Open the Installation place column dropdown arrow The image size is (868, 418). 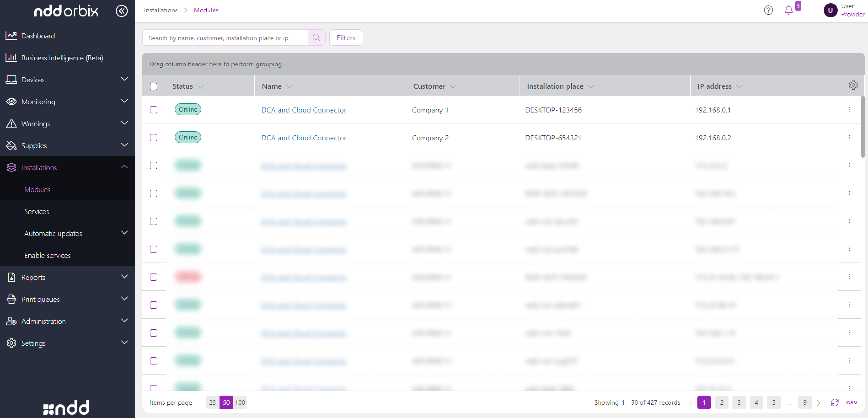[x=591, y=86]
